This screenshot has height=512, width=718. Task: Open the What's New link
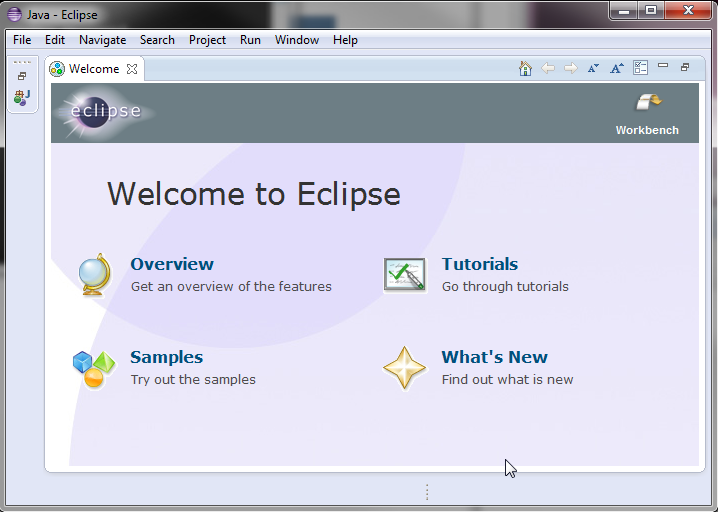pos(495,357)
